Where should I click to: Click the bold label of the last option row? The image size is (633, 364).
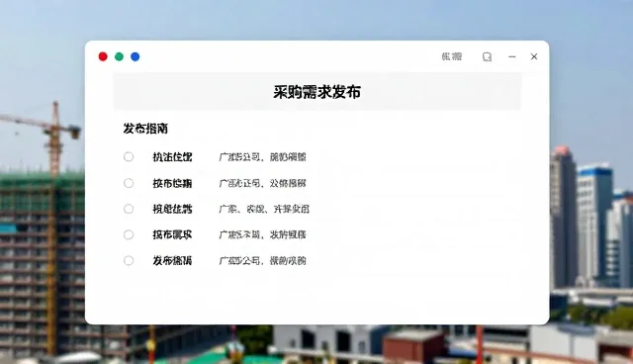(172, 261)
